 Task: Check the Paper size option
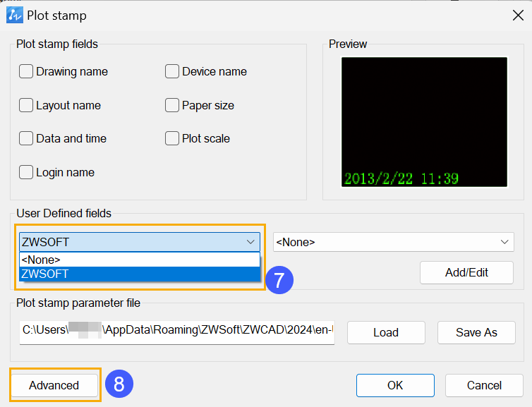click(172, 105)
